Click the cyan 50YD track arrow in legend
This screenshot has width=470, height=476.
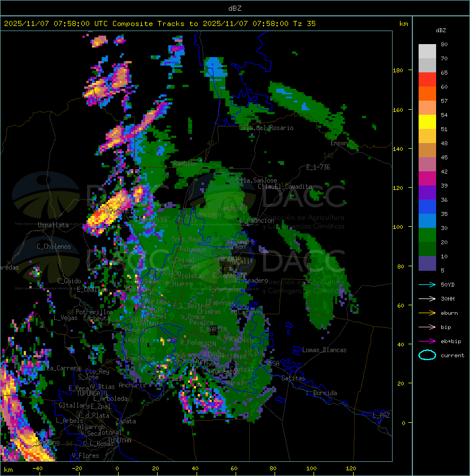pyautogui.click(x=427, y=284)
